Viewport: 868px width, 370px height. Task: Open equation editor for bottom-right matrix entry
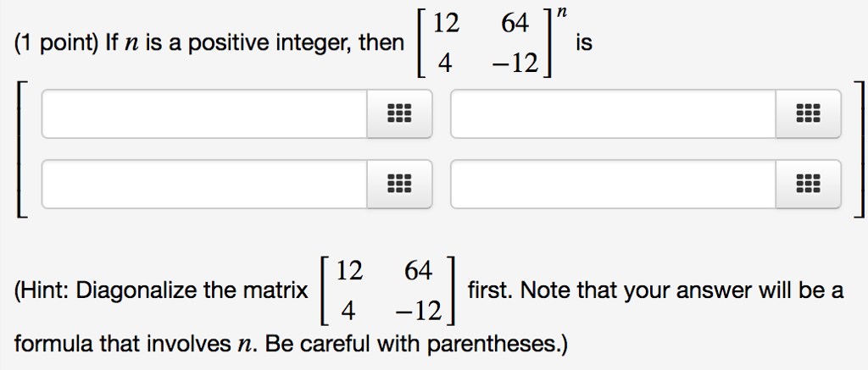(808, 185)
